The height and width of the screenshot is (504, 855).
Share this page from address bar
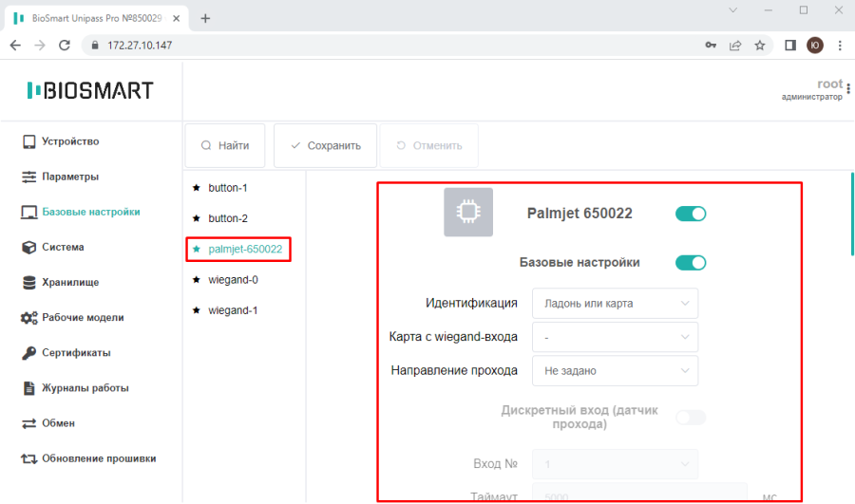tap(735, 46)
